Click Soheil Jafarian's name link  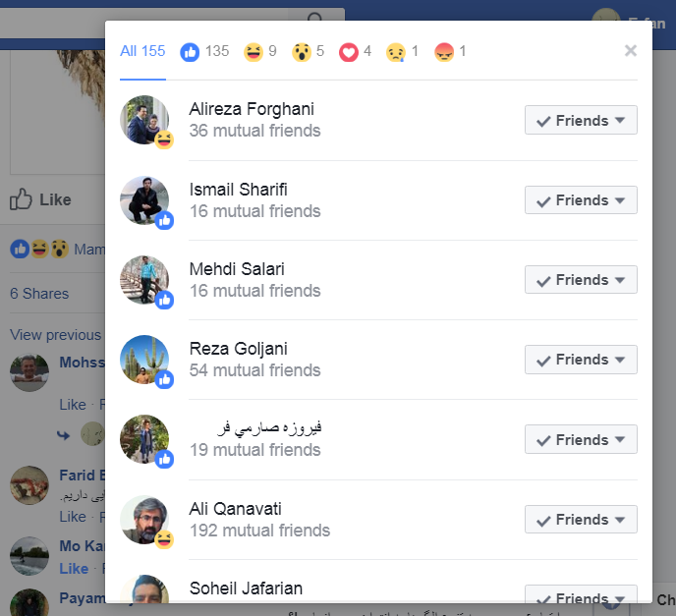point(246,588)
